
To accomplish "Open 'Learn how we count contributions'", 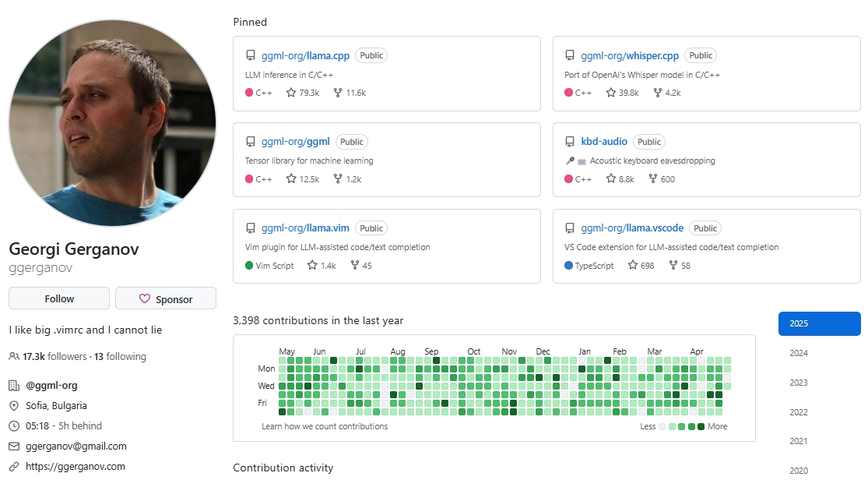I will click(x=325, y=426).
